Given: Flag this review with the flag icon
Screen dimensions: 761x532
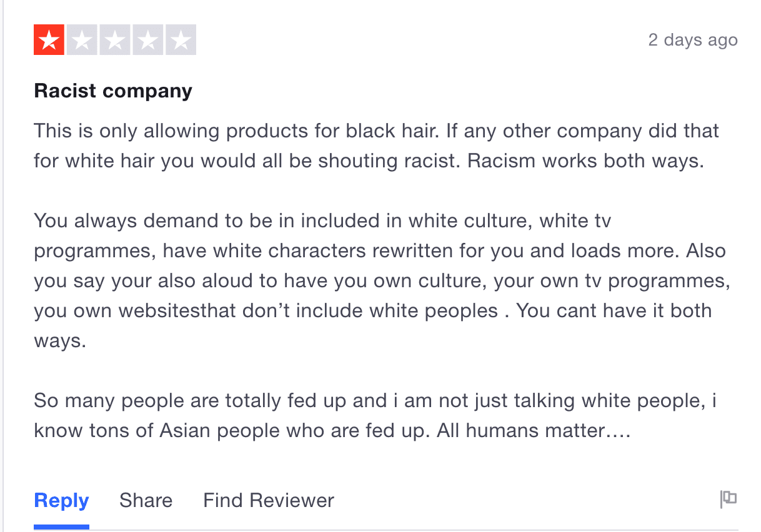Looking at the screenshot, I should (x=729, y=498).
